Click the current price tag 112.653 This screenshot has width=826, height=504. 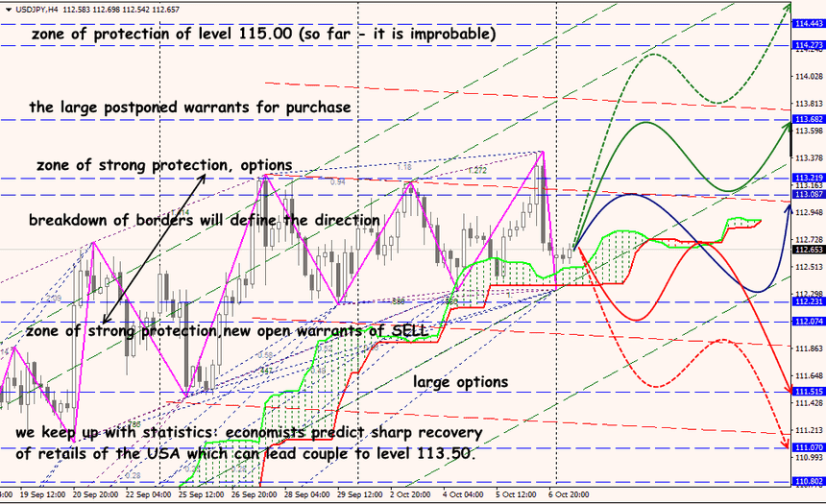click(x=809, y=250)
